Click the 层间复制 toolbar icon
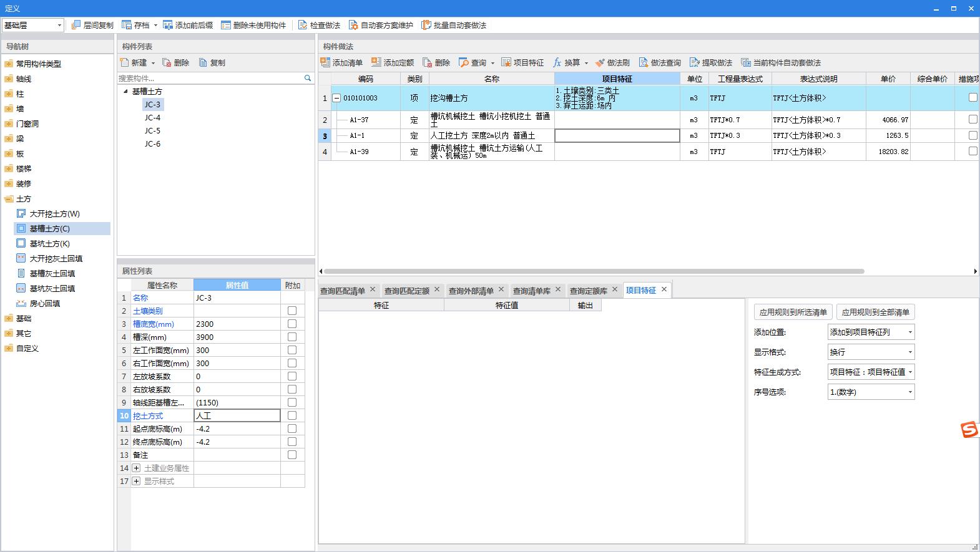This screenshot has width=980, height=552. tap(76, 25)
